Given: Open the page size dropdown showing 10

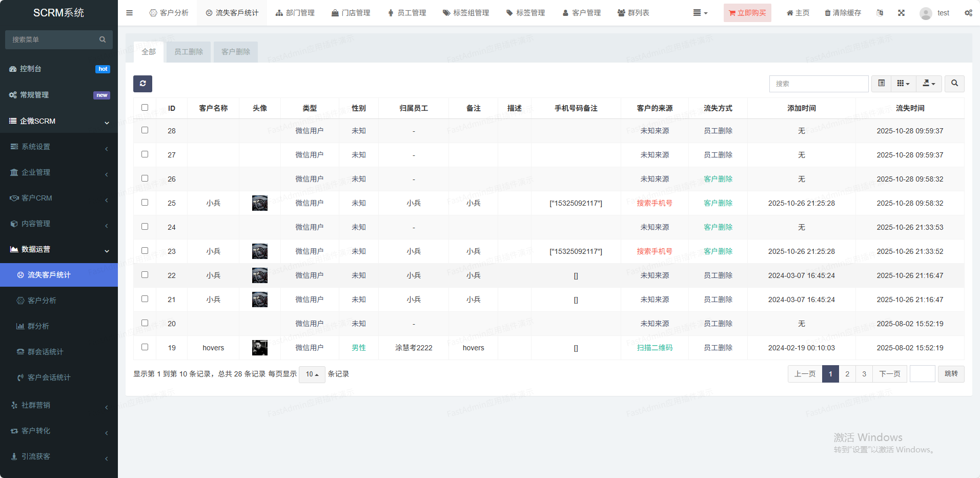Looking at the screenshot, I should coord(312,374).
